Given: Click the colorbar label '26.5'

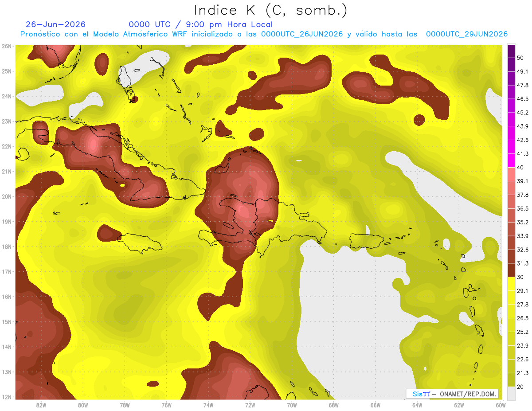Looking at the screenshot, I should pos(523,318).
